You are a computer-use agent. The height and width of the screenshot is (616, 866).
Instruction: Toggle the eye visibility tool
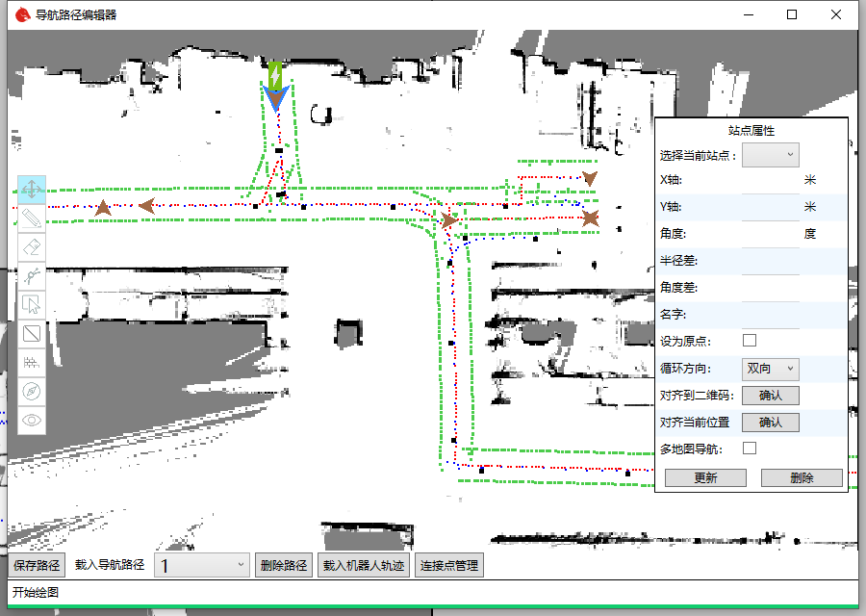pos(32,420)
